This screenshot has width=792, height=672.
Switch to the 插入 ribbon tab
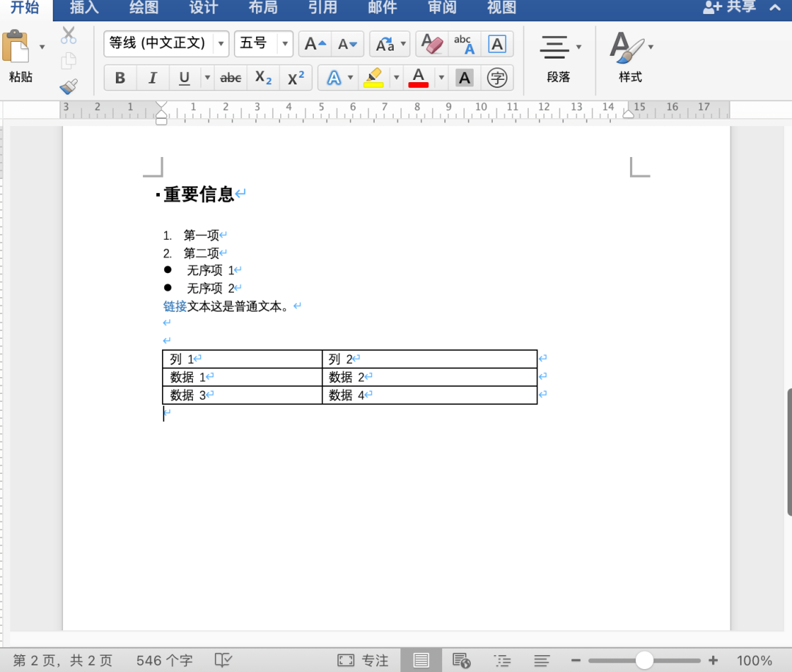(83, 9)
